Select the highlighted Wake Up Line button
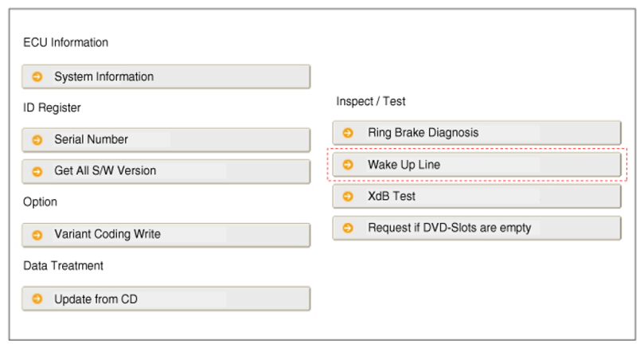644x348 pixels. 477,165
